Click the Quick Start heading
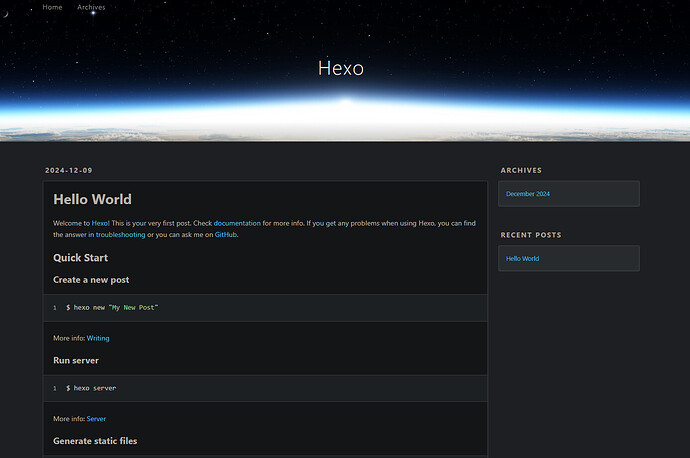Screen dimensions: 690x458 click(80, 258)
